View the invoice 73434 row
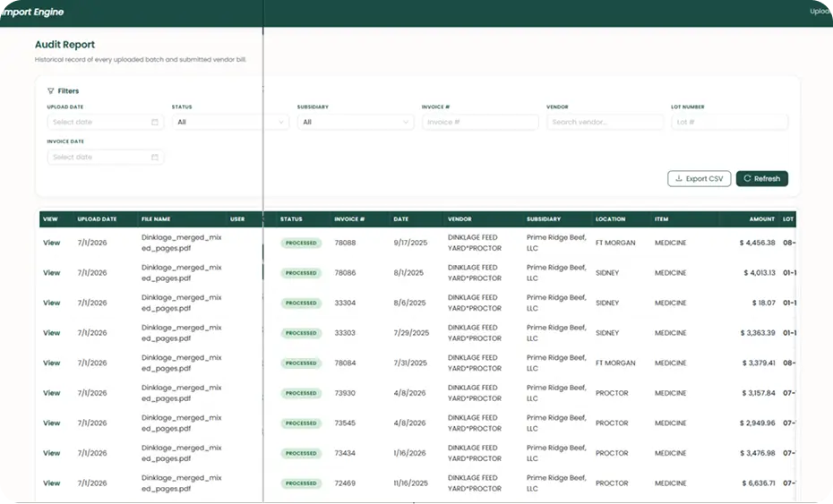This screenshot has height=504, width=833. 52,453
